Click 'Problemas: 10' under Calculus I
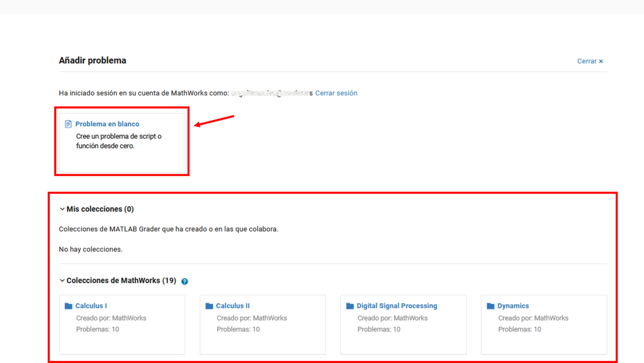 point(97,329)
